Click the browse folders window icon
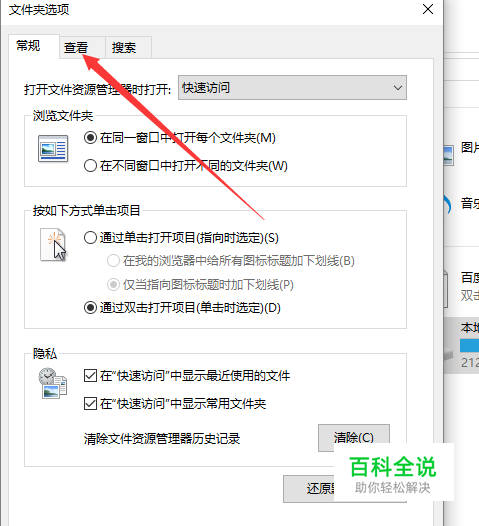This screenshot has width=479, height=526. [53, 149]
